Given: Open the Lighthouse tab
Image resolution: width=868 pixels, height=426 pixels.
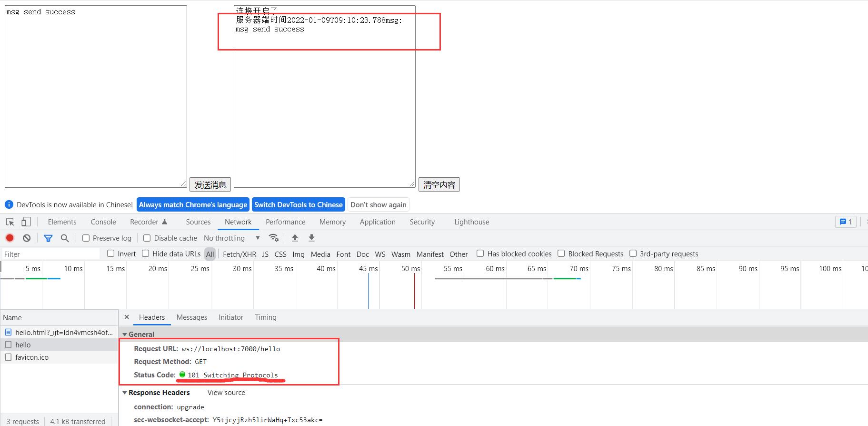Looking at the screenshot, I should tap(472, 222).
